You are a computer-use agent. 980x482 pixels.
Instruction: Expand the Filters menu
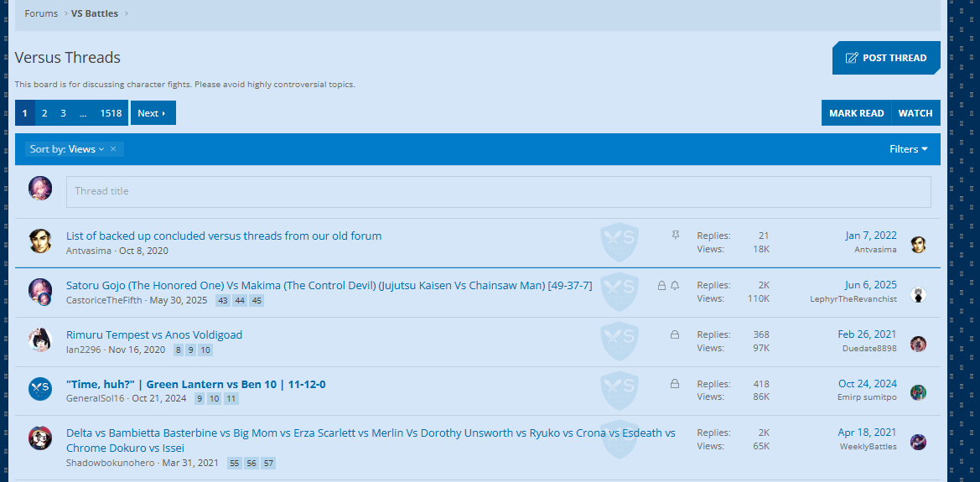[x=909, y=148]
